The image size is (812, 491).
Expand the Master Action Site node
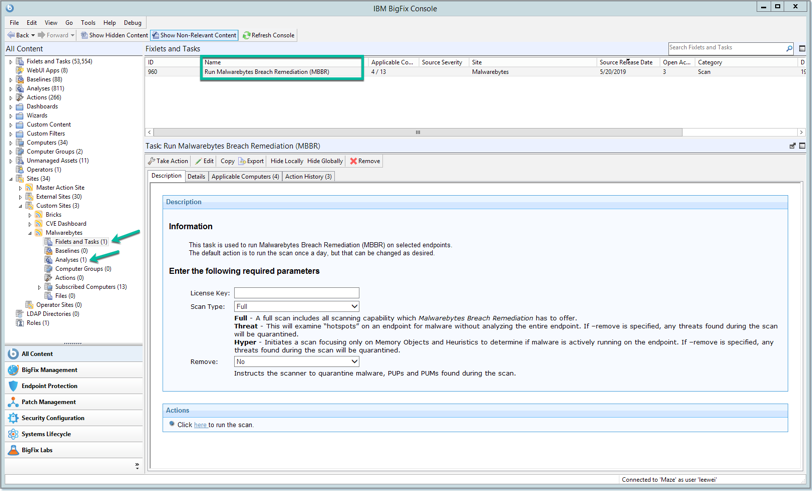(x=20, y=188)
